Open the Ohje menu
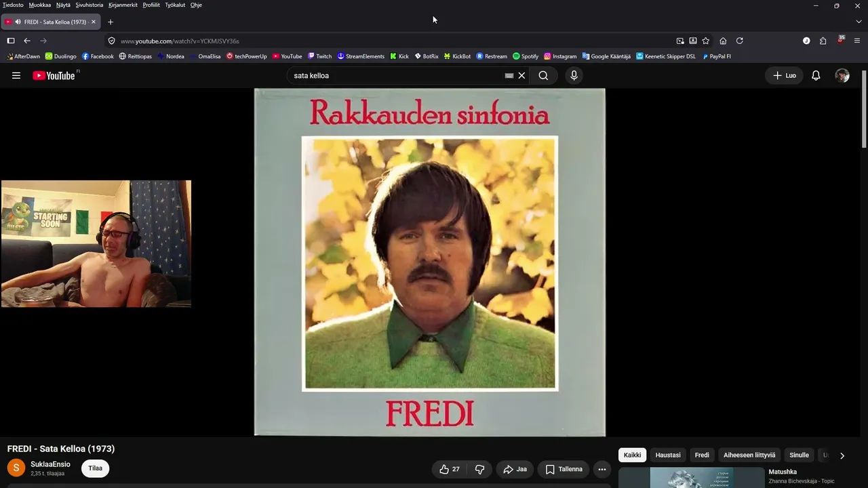The image size is (868, 488). [x=196, y=5]
